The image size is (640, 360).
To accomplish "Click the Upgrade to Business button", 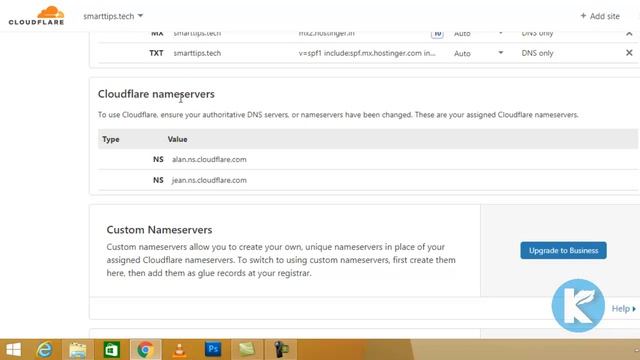I will pyautogui.click(x=563, y=250).
